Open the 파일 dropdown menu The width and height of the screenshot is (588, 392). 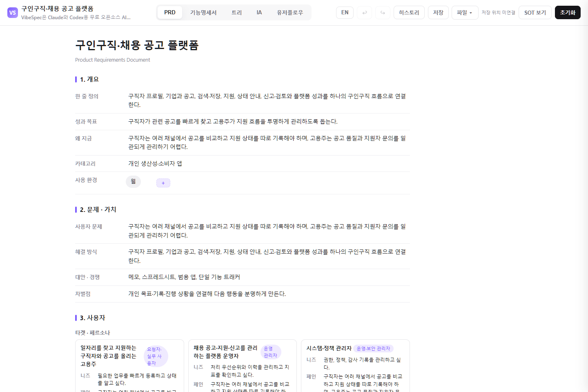point(465,13)
